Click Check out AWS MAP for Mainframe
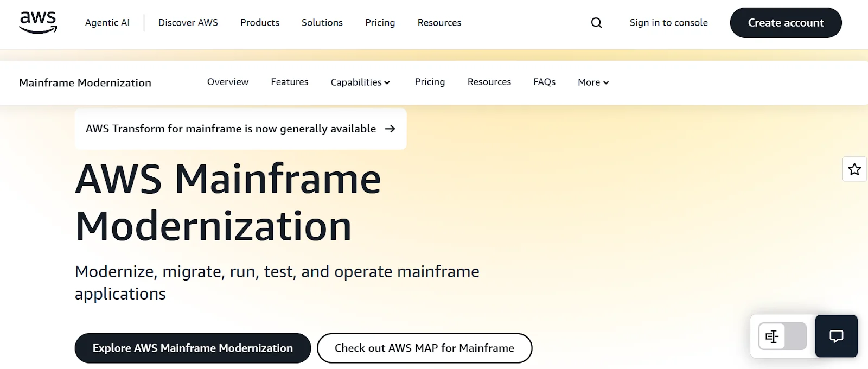 coord(425,348)
